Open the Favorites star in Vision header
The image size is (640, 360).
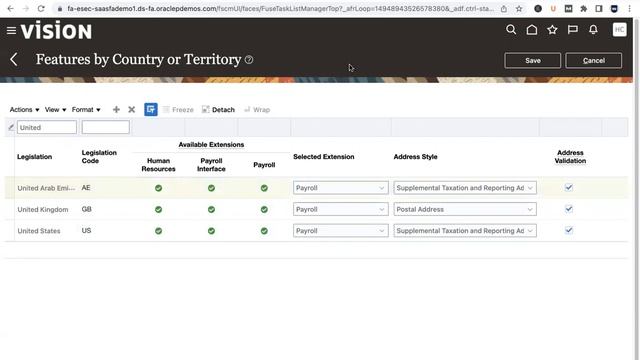pos(552,30)
